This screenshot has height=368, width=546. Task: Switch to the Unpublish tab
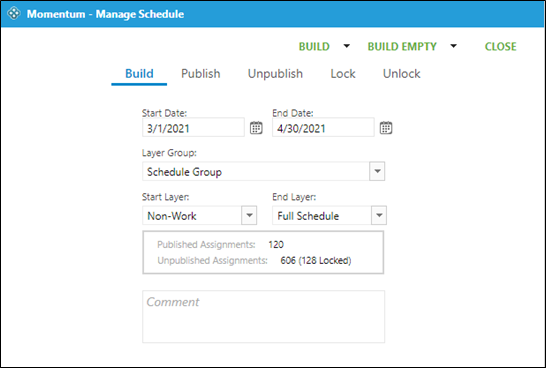(275, 74)
